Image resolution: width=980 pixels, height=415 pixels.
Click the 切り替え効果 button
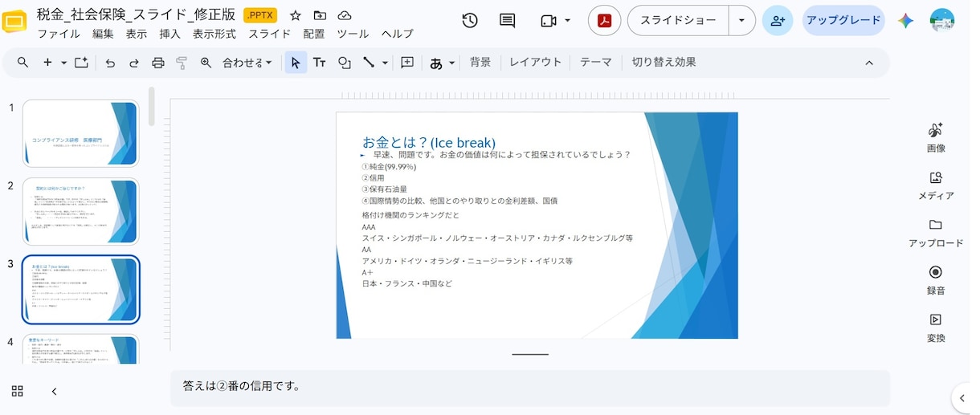[664, 63]
